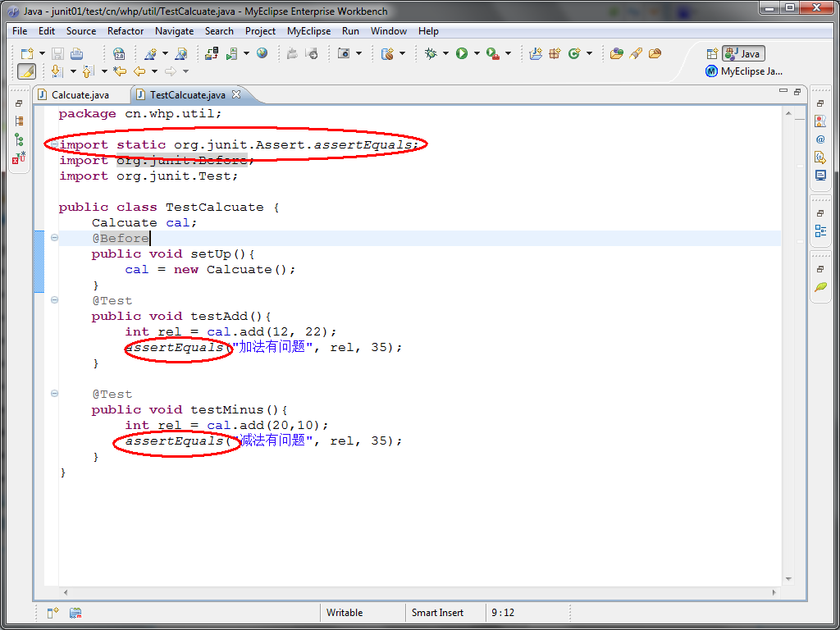Maximize the editor area
This screenshot has height=630, width=840.
(797, 92)
